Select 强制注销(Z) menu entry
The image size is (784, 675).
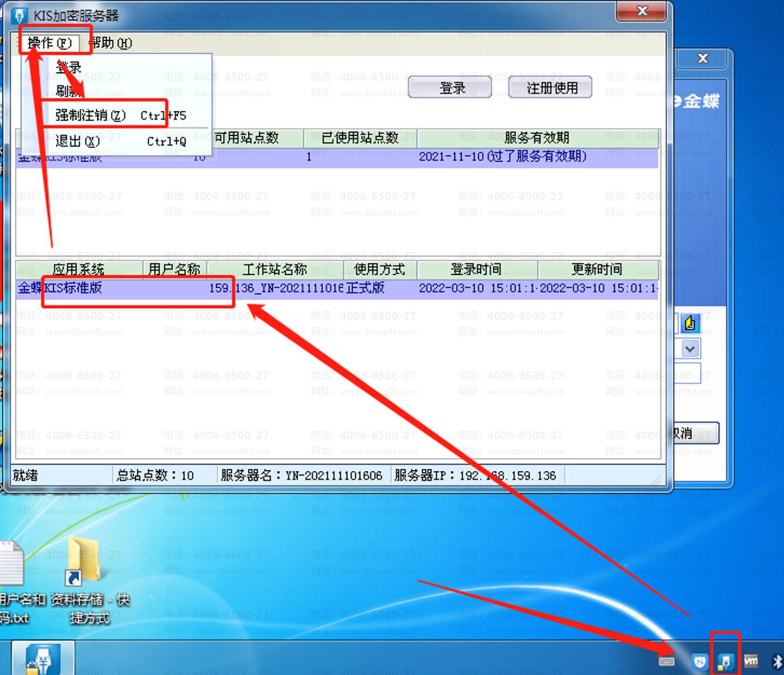[x=117, y=115]
